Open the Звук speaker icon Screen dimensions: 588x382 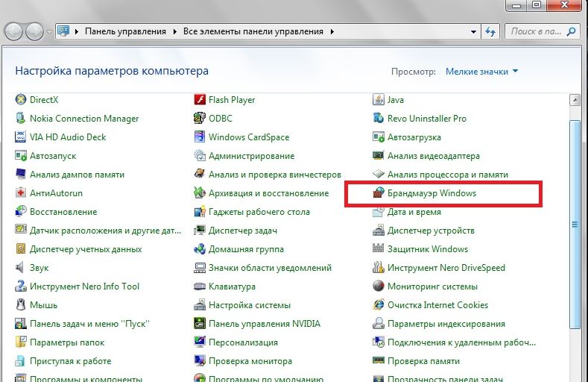coord(21,268)
